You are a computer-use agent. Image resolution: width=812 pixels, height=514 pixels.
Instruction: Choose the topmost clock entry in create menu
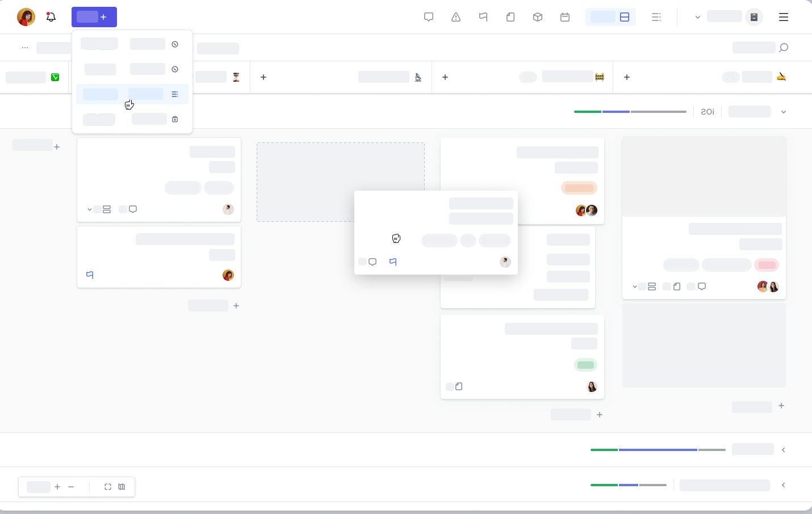click(132, 44)
